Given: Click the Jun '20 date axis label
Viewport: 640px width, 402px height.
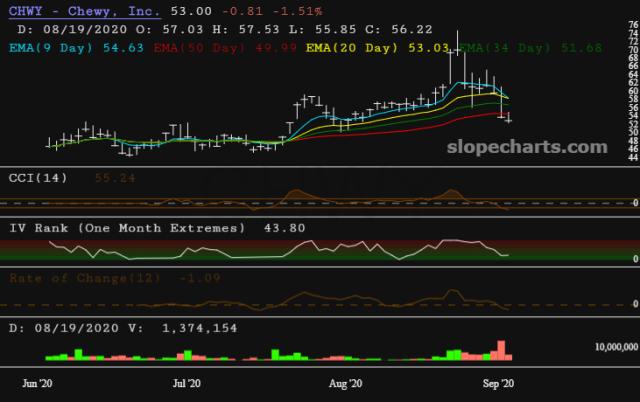Looking at the screenshot, I should pos(37,383).
